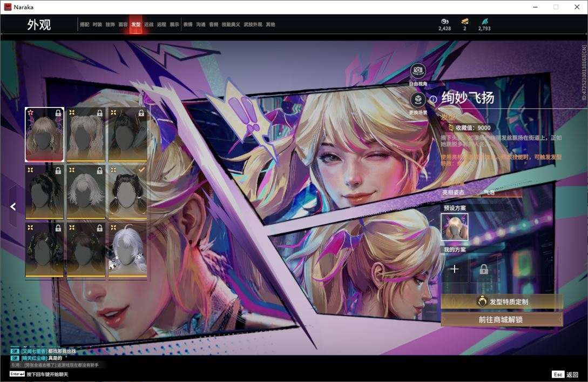Click the quoted chat line starting with 引用

[55, 365]
